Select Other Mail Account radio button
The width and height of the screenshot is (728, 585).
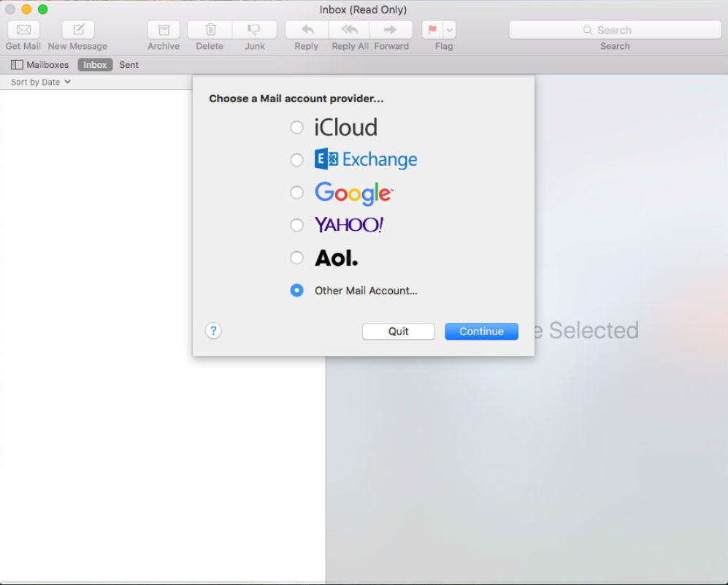tap(296, 290)
